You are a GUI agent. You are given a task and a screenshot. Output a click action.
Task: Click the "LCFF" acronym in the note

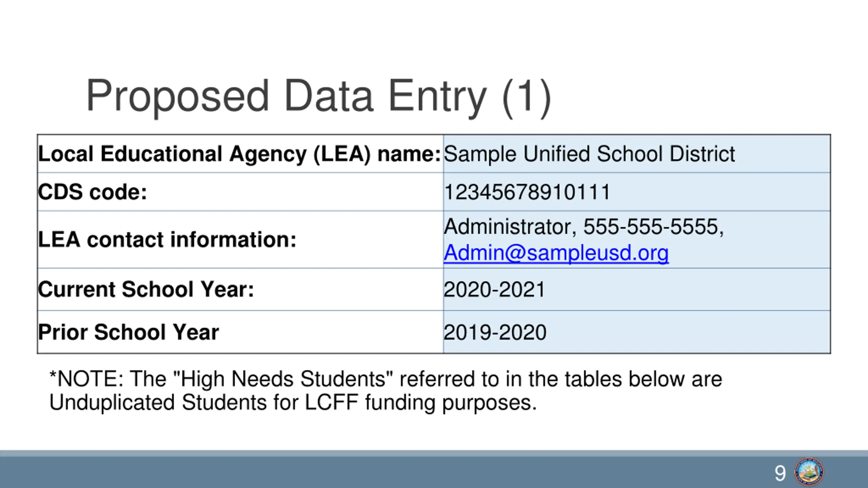[x=331, y=403]
